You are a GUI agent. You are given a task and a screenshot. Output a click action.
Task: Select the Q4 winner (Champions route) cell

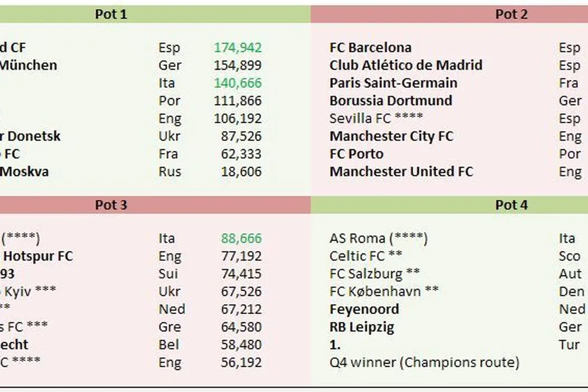[424, 362]
